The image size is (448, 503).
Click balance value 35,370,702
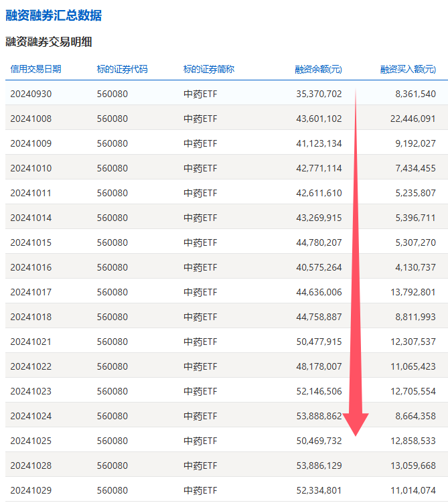click(319, 94)
